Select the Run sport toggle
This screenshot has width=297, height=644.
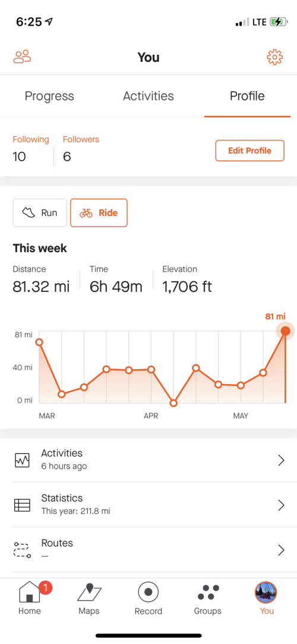click(x=40, y=213)
